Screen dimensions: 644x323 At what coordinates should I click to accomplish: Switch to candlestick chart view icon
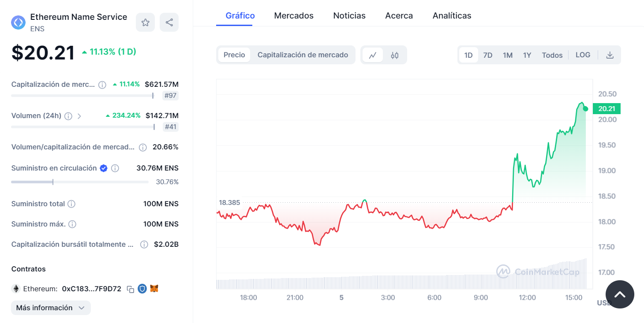(x=395, y=55)
